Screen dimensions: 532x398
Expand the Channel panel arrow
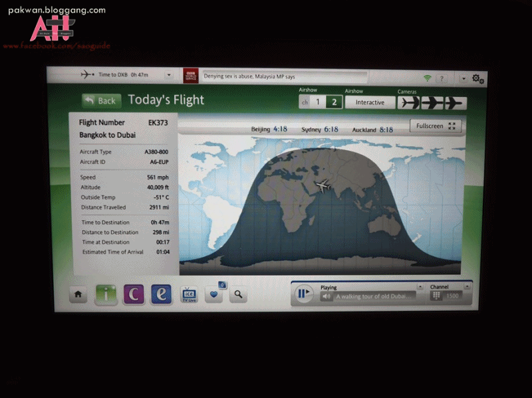click(467, 287)
